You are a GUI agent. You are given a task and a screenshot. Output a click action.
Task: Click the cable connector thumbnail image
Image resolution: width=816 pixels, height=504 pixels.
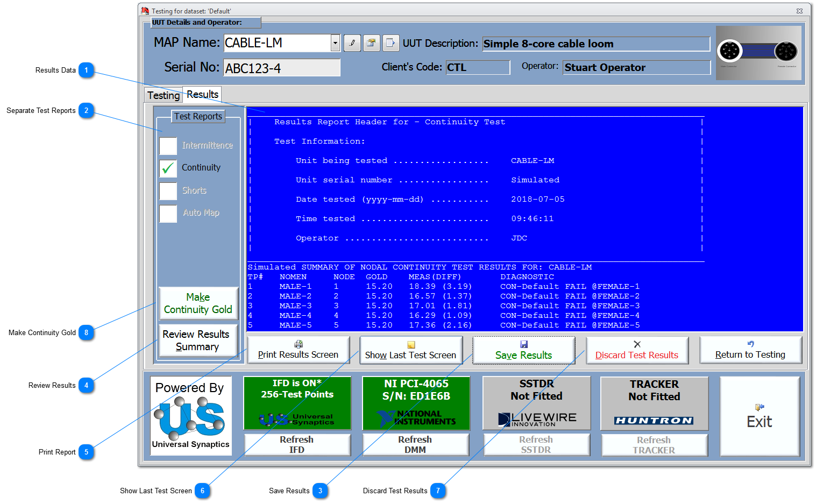point(758,53)
